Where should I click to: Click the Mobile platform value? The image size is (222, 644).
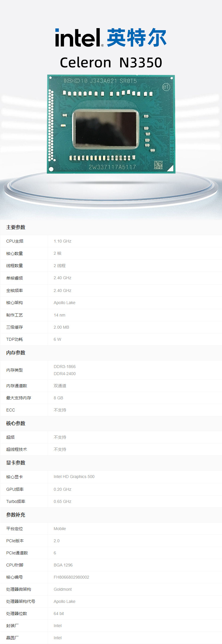[60, 529]
